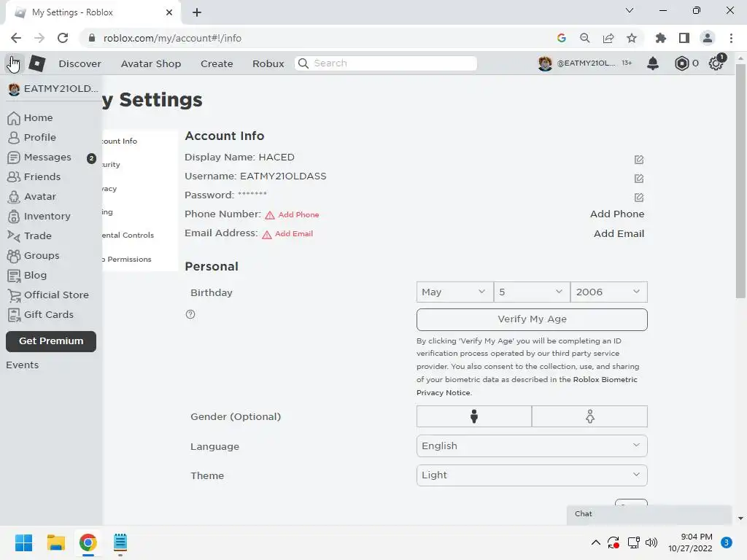Open Chrome tab search chevron

click(x=630, y=10)
